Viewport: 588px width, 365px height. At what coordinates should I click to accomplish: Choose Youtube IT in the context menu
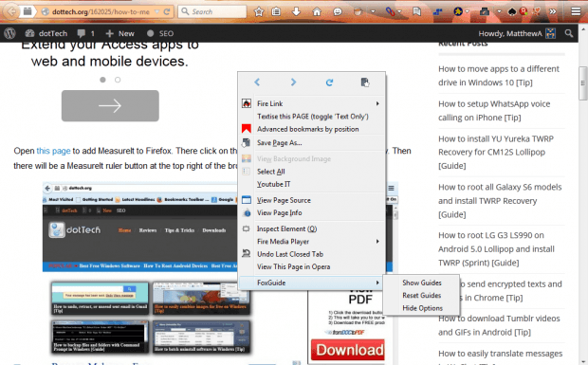click(x=312, y=184)
